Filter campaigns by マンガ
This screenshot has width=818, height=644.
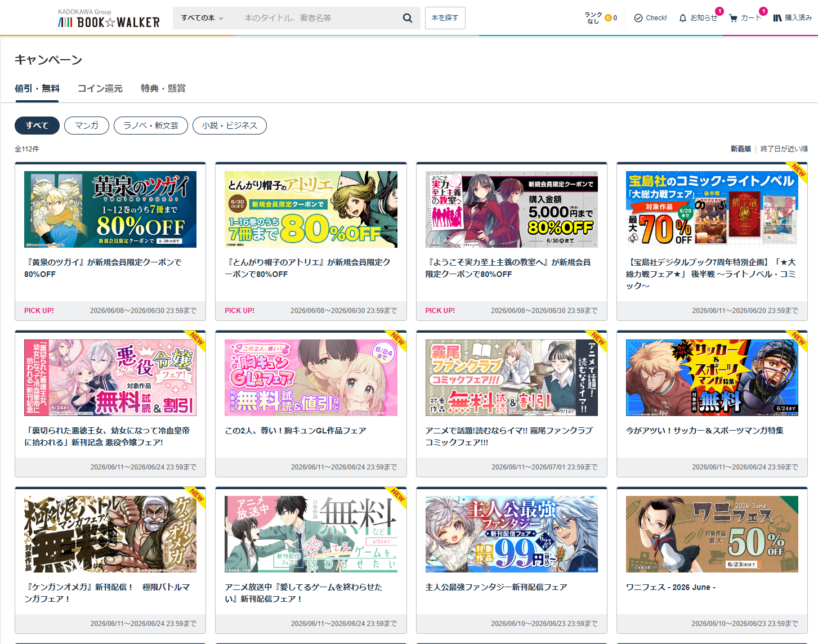(87, 126)
